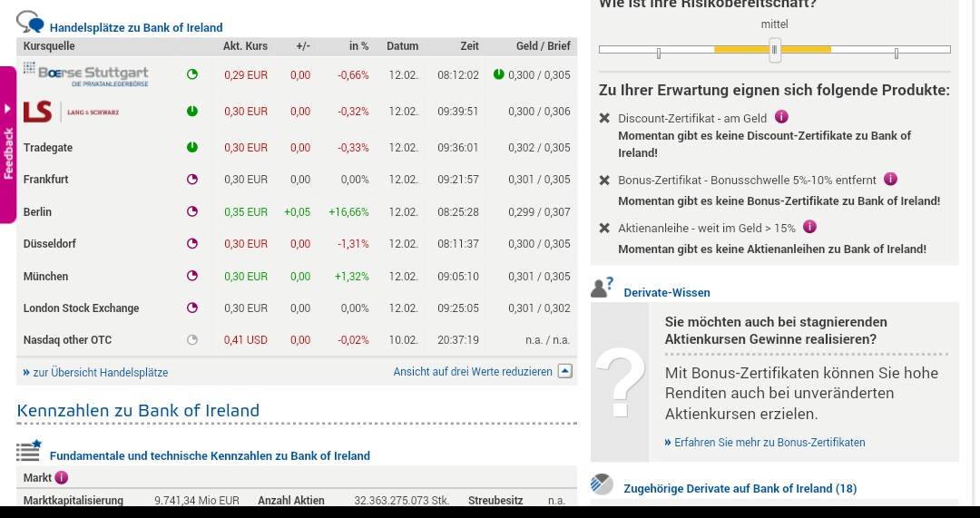Select the London Stock Exchange row name
Viewport: 980px width, 518px height.
[x=82, y=308]
